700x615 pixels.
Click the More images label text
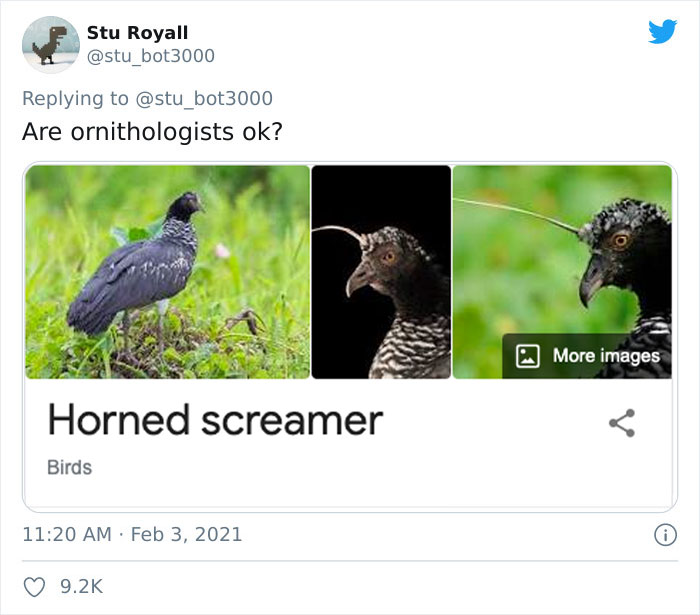click(606, 355)
